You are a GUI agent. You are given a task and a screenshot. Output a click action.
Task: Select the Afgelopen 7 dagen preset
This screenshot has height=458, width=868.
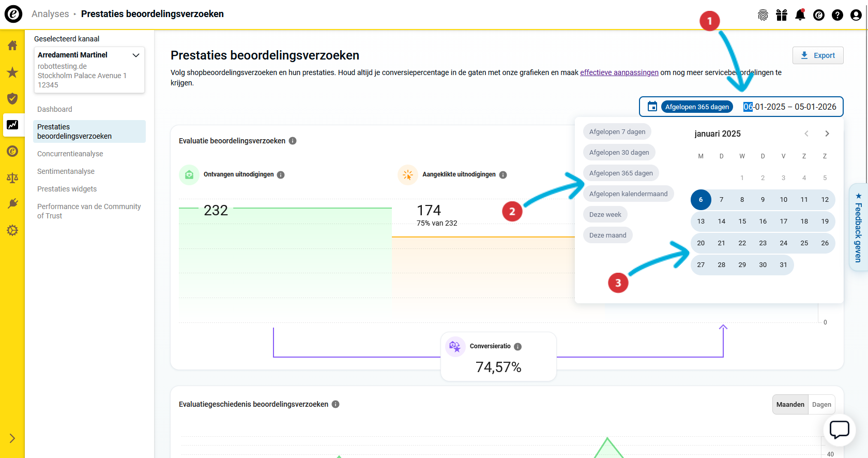tap(617, 132)
